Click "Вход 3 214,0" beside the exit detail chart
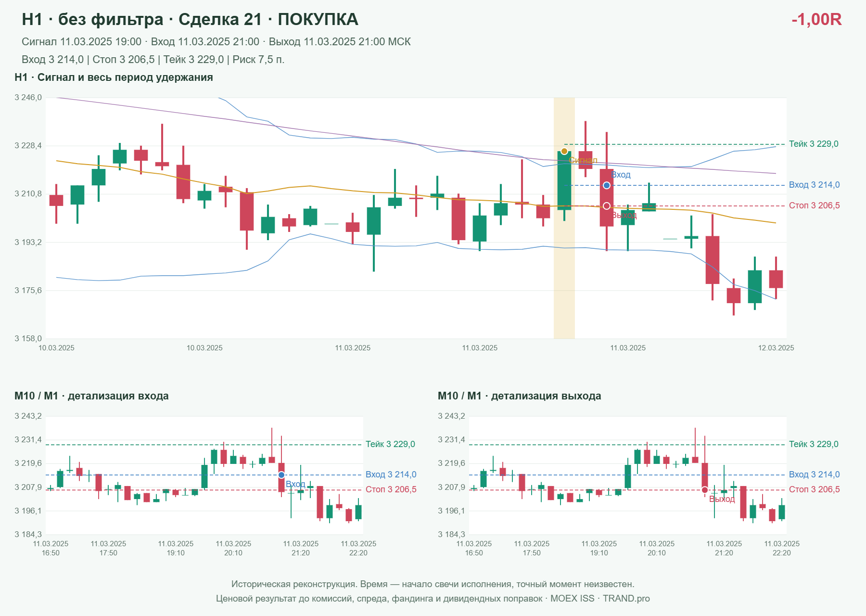 (x=814, y=475)
